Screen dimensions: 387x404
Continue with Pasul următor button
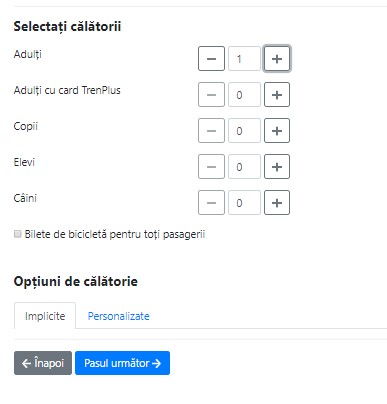pos(122,363)
